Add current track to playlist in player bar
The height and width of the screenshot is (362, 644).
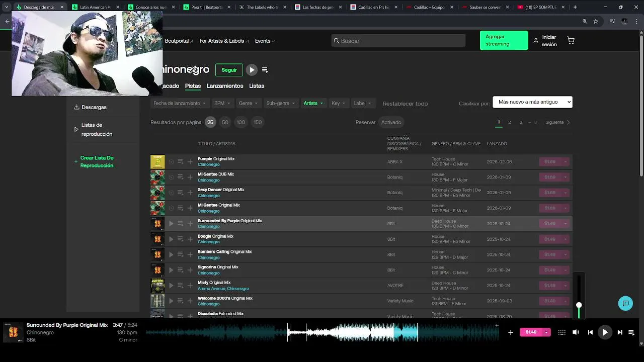pyautogui.click(x=511, y=332)
